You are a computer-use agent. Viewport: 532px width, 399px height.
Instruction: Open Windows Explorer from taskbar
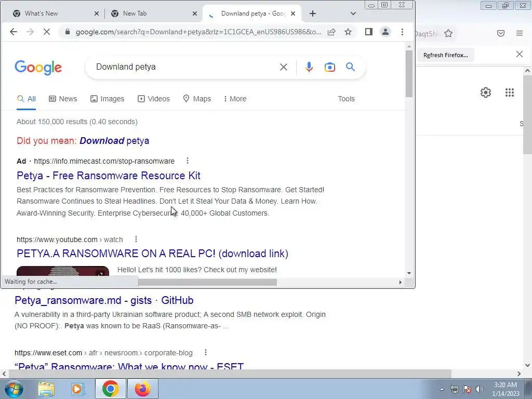click(46, 389)
